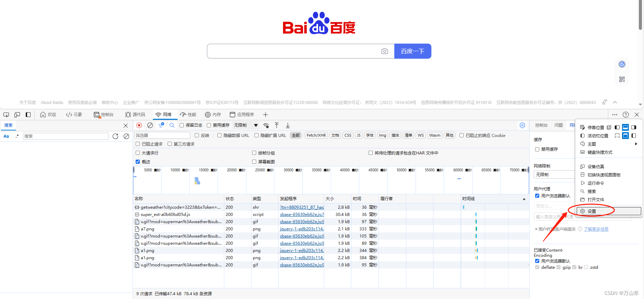This screenshot has width=644, height=299.
Task: Clear the search results icon
Action: tap(126, 136)
